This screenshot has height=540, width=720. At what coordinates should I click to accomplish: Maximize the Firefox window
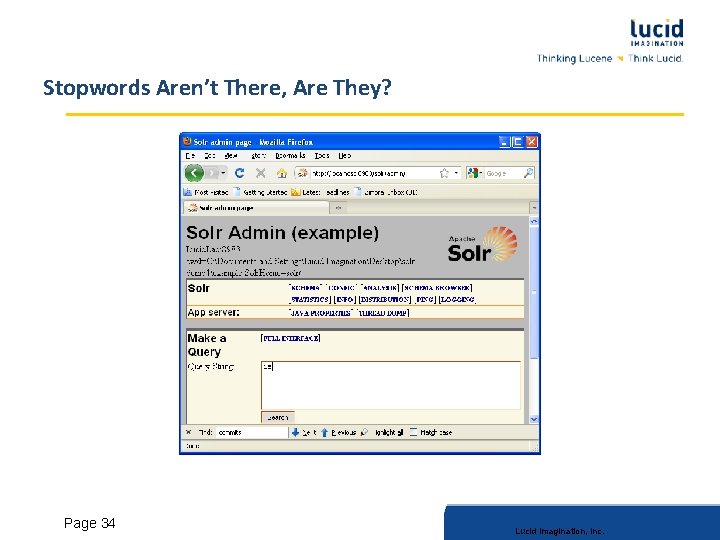coord(518,142)
